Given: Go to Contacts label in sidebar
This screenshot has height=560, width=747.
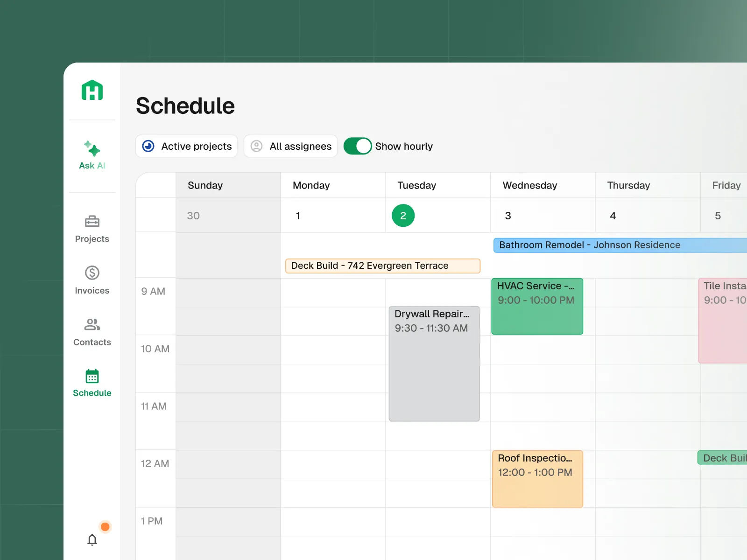Looking at the screenshot, I should (x=92, y=342).
